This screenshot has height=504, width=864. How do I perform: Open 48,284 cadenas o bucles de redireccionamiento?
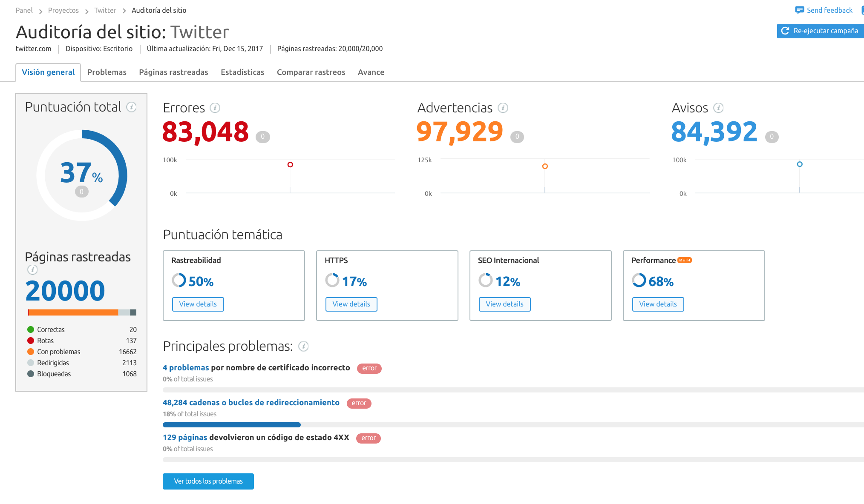251,403
